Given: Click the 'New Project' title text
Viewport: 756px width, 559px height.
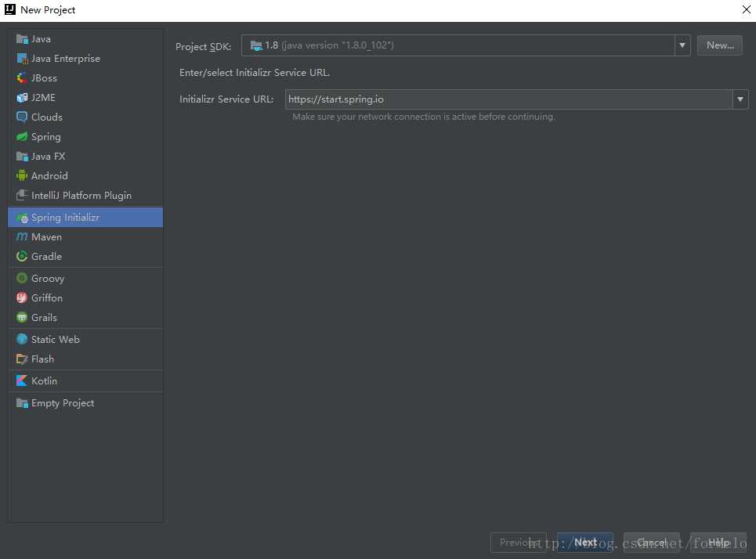Looking at the screenshot, I should tap(48, 10).
